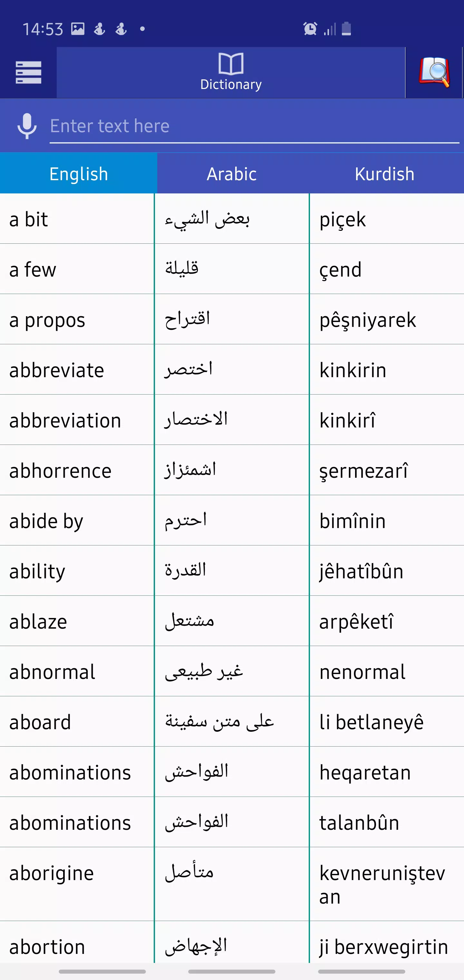Tap the alarm clock status bar icon
The height and width of the screenshot is (980, 464).
(x=309, y=29)
